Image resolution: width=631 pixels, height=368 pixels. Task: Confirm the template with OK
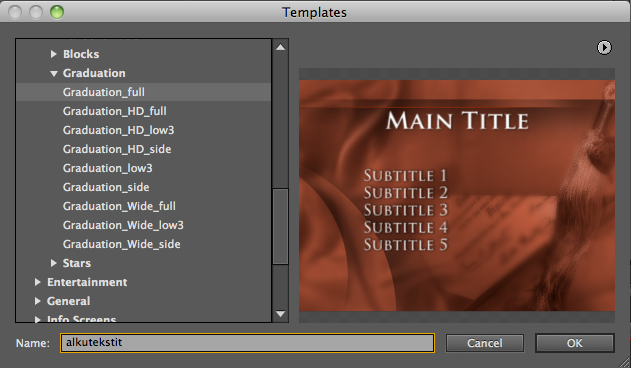coord(574,343)
